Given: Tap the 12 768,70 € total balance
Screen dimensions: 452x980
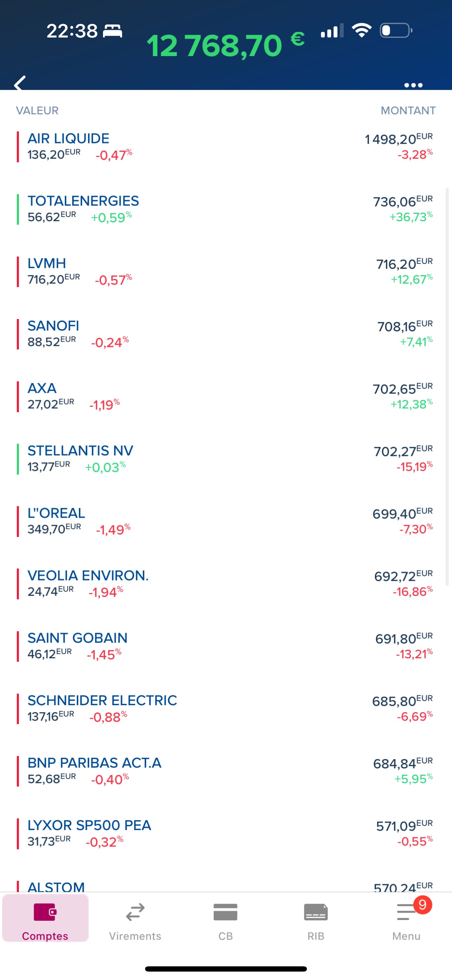Looking at the screenshot, I should (226, 45).
